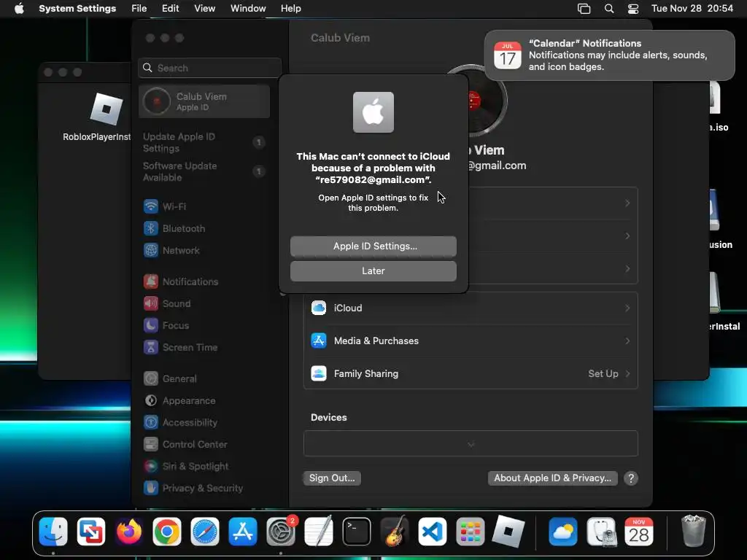Launch Visual Studio Code from the Dock
Viewport: 747px width, 560px height.
click(x=433, y=532)
